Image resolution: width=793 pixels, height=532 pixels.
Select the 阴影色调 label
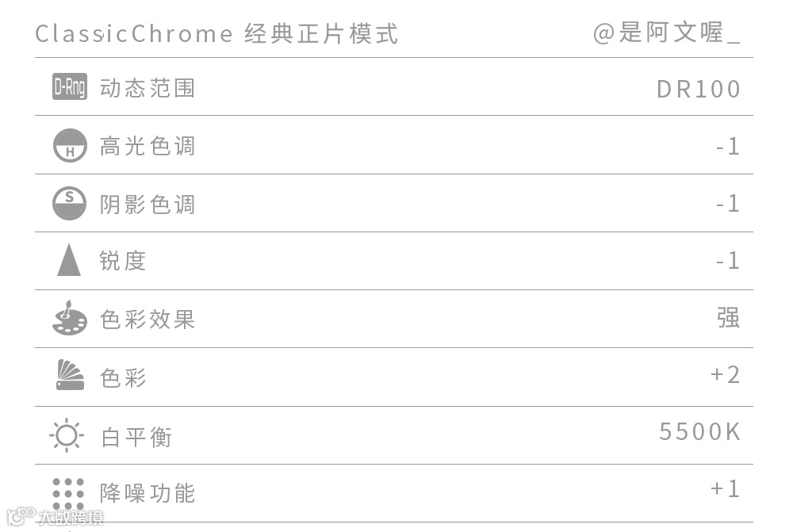(x=147, y=205)
